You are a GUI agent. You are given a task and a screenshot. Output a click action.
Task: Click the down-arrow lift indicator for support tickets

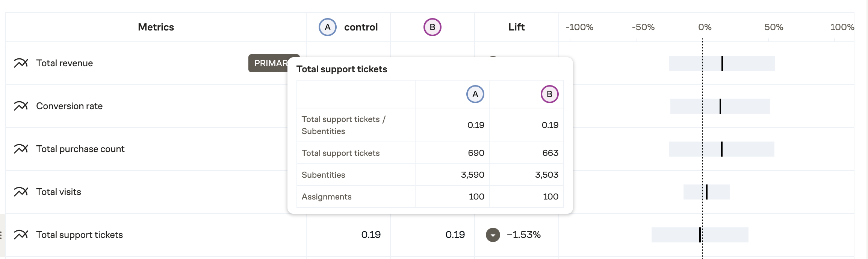[493, 235]
